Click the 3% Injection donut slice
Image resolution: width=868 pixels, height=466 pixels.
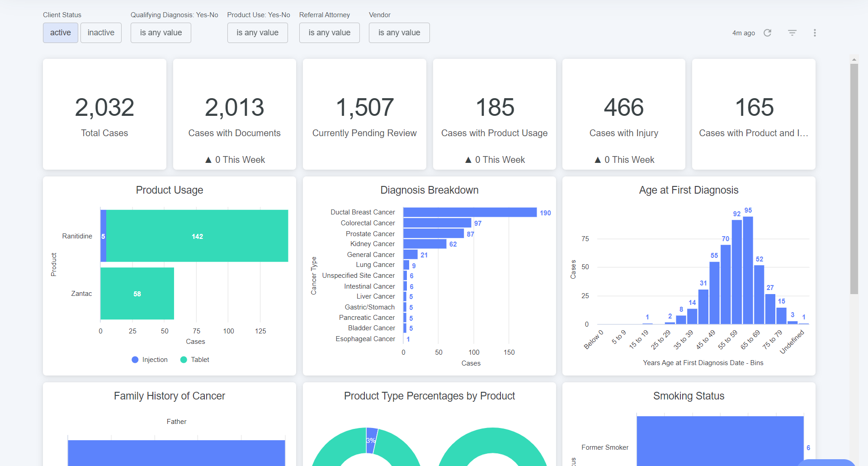[x=372, y=440]
